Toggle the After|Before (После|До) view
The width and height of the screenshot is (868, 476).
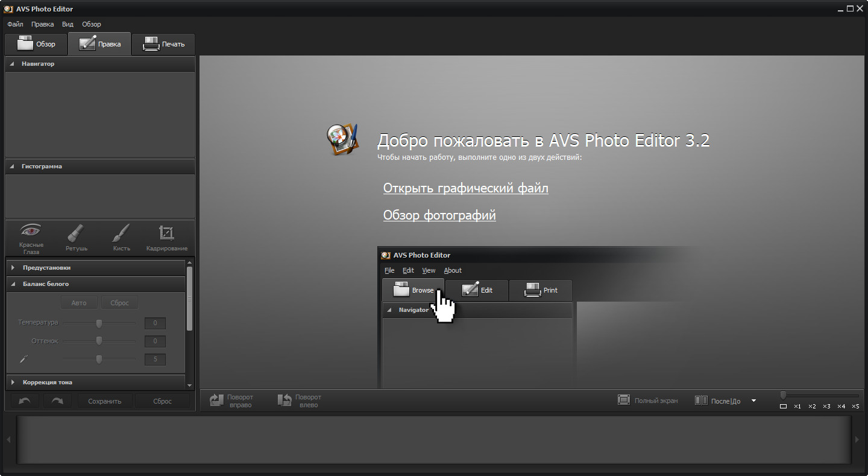pos(718,400)
